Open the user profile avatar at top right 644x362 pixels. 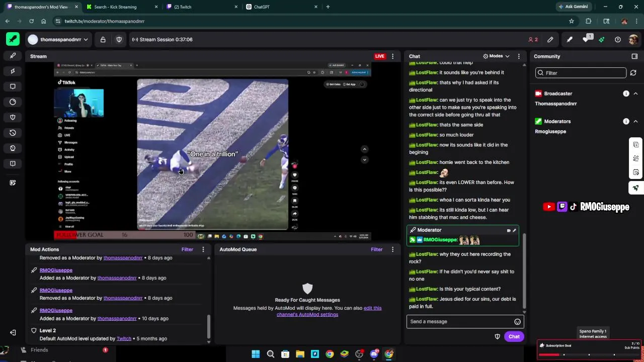[x=633, y=40]
